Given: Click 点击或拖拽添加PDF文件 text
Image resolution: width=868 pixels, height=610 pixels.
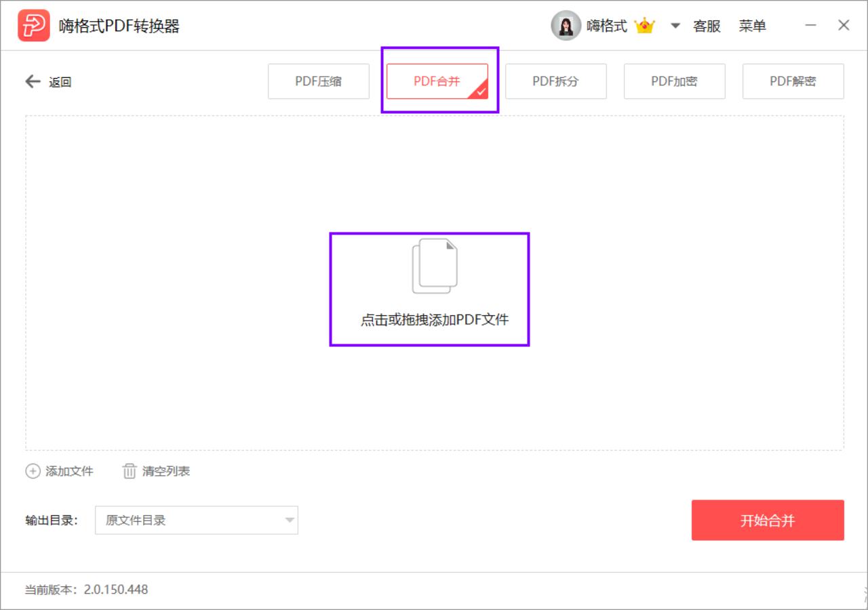Looking at the screenshot, I should point(435,320).
